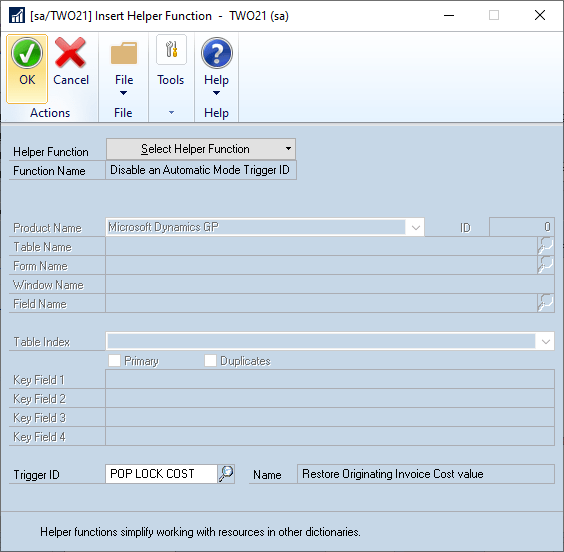Click the Form Name lookup icon
Screen dimensions: 564x552
click(546, 265)
